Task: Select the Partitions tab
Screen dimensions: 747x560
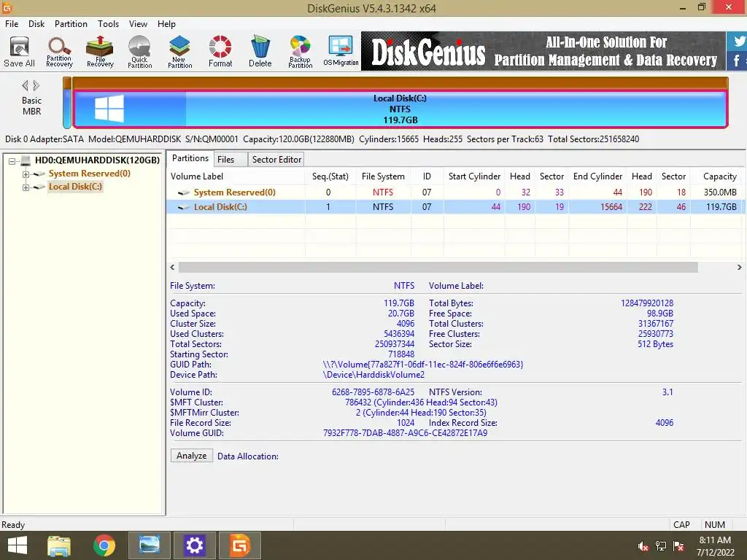Action: click(x=190, y=158)
